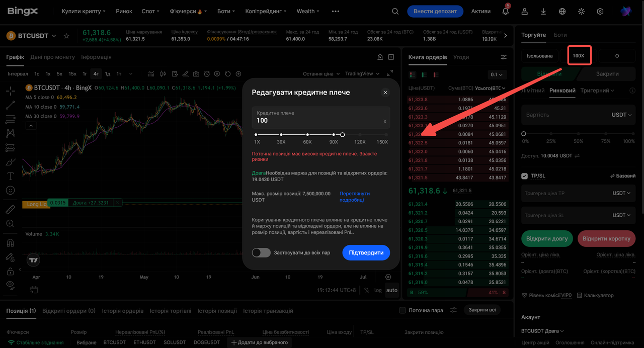
Task: Add BTCUSDT to favorites via star
Action: [66, 36]
